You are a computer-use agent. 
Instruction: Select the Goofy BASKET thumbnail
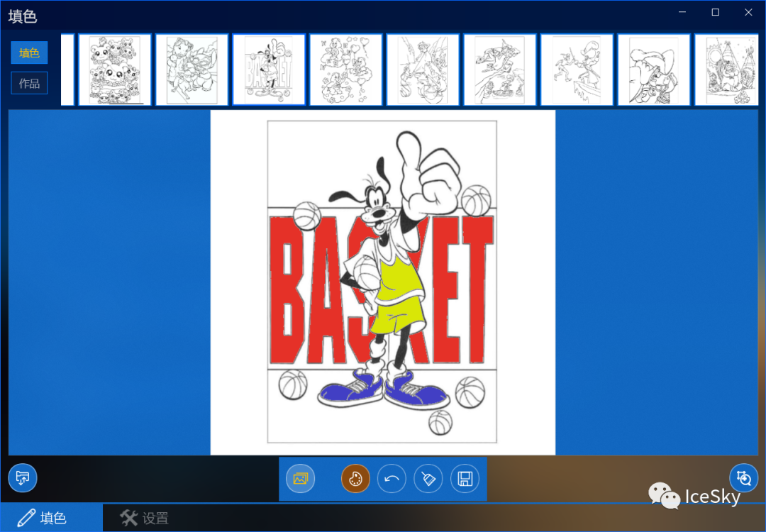pyautogui.click(x=269, y=70)
